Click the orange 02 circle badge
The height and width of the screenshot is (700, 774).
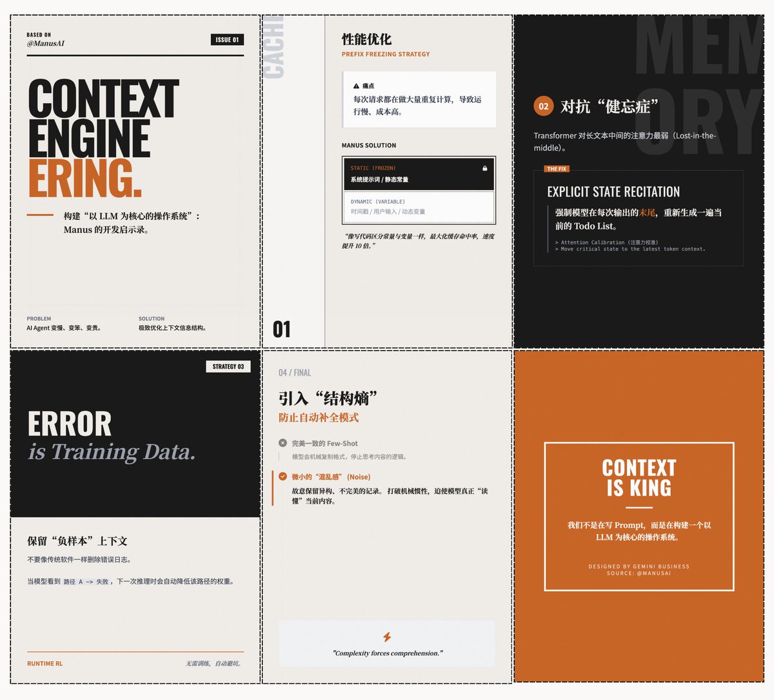[544, 106]
